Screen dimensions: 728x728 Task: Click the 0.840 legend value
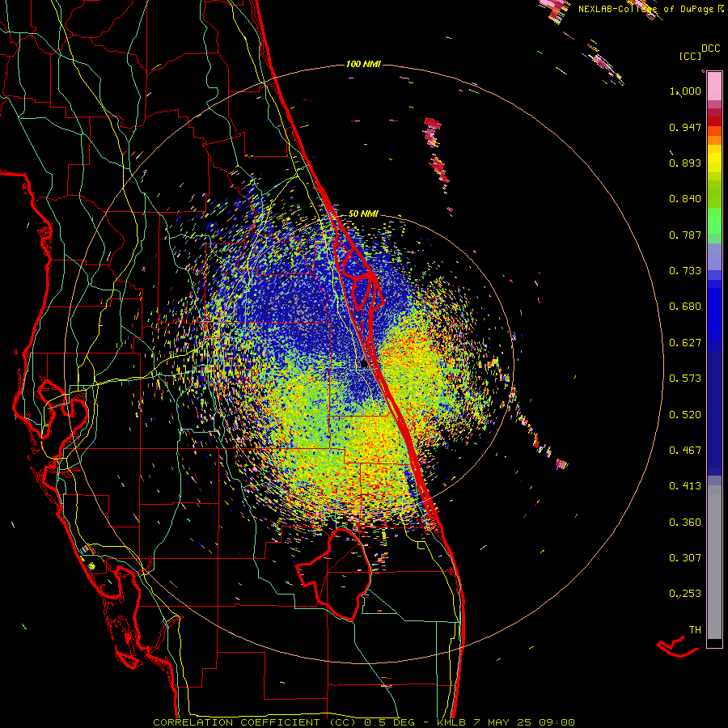[685, 199]
